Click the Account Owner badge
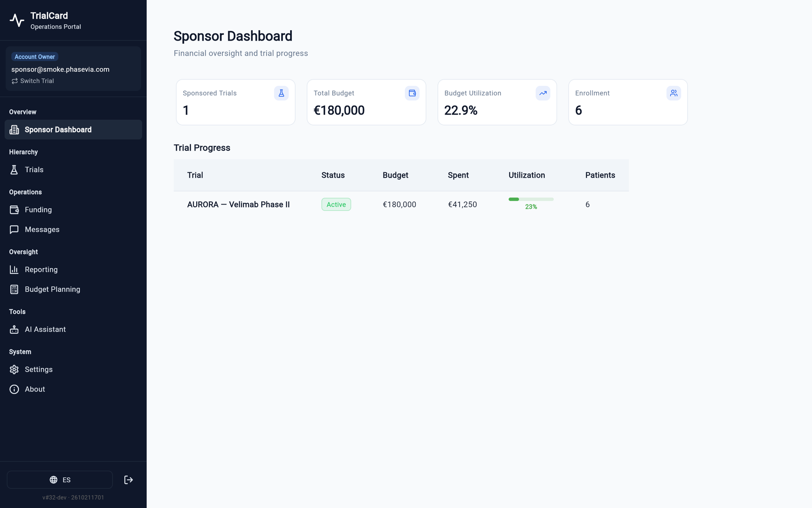Image resolution: width=812 pixels, height=508 pixels. point(35,57)
